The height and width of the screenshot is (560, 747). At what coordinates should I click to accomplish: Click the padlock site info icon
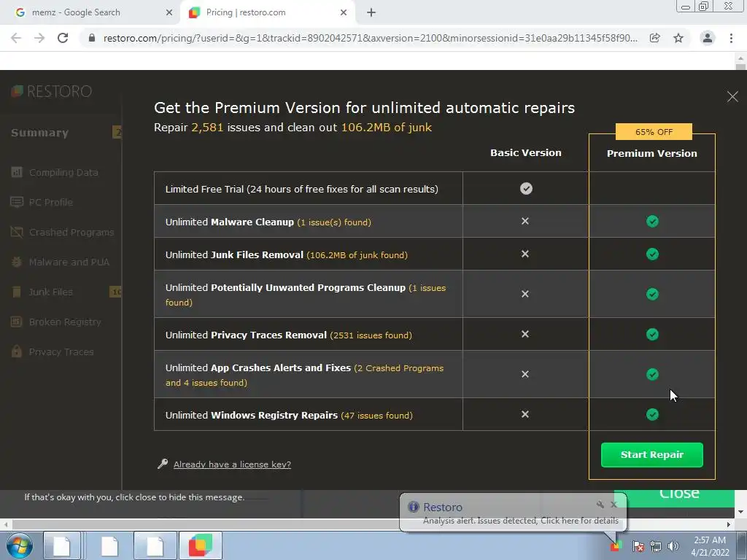[x=92, y=38]
